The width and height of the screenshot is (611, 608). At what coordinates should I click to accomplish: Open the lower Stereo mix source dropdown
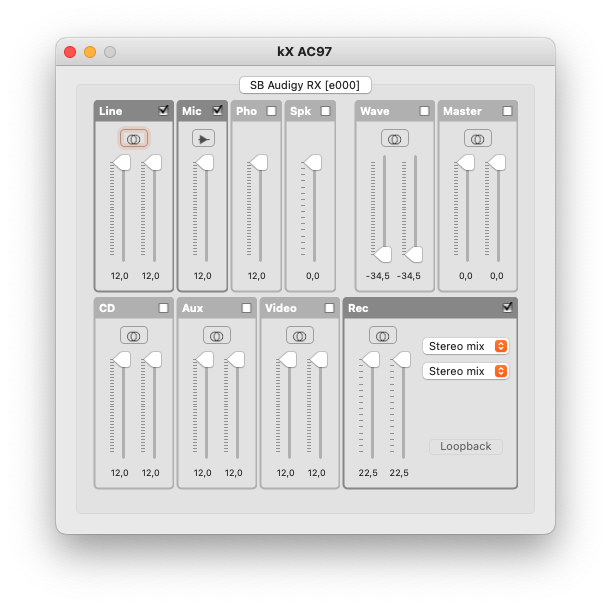(466, 371)
